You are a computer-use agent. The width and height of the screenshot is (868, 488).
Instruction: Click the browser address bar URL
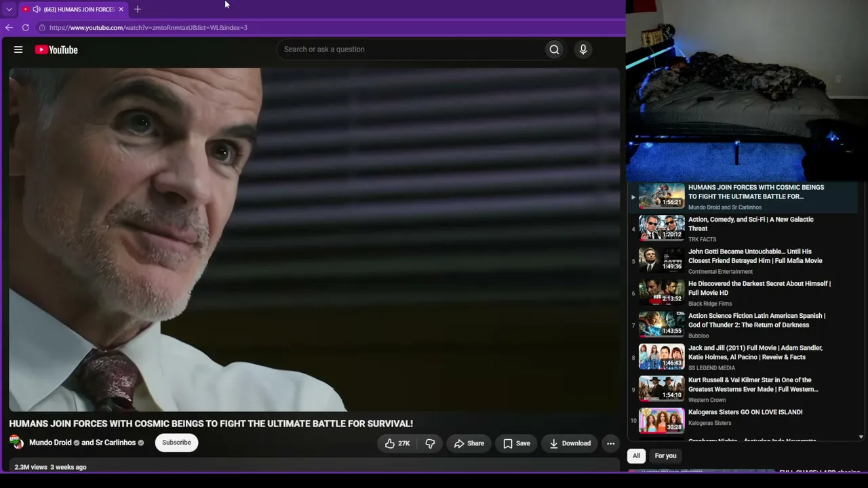[149, 28]
